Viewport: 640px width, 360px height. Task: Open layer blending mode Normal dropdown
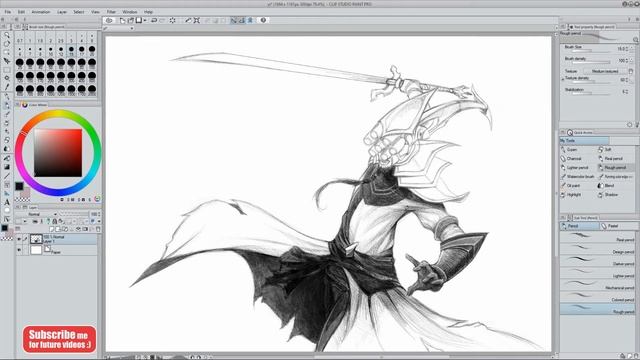(x=37, y=214)
